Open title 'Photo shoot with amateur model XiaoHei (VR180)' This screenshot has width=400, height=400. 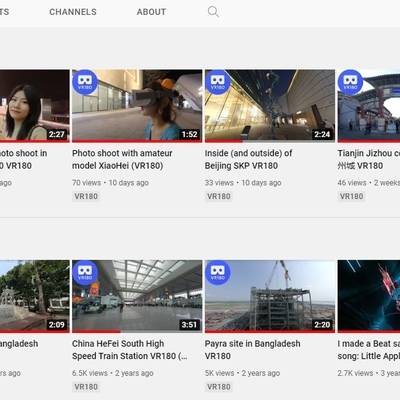click(x=122, y=159)
